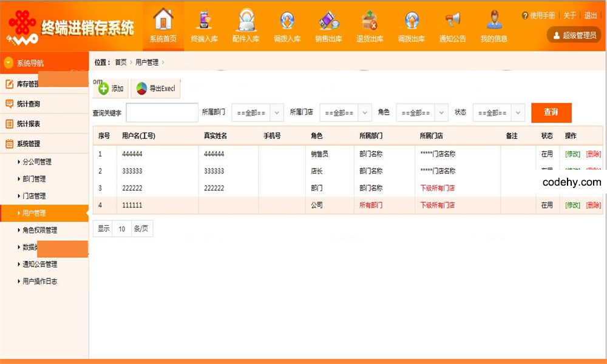This screenshot has width=607, height=364.
Task: Click the orange 查询 search button
Action: 551,113
